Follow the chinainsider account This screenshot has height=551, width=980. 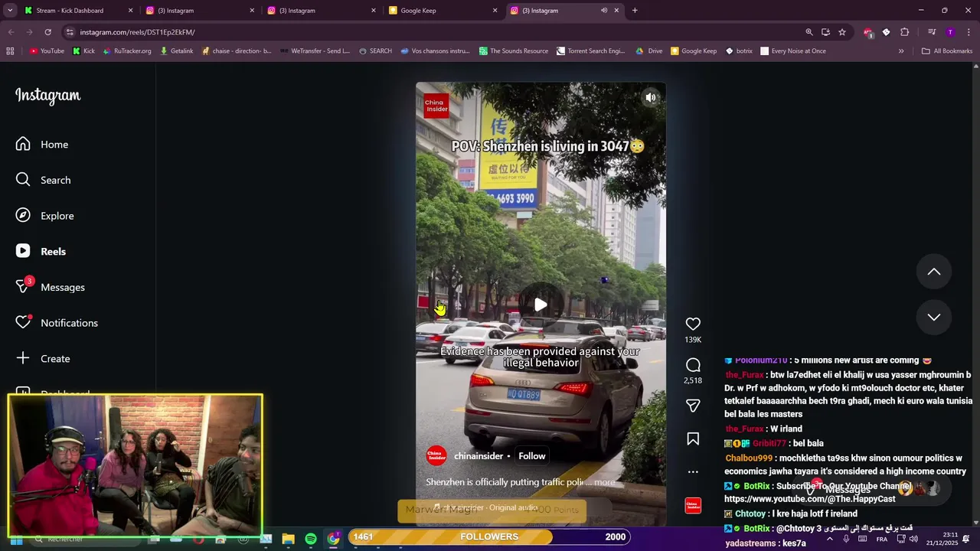click(x=531, y=456)
